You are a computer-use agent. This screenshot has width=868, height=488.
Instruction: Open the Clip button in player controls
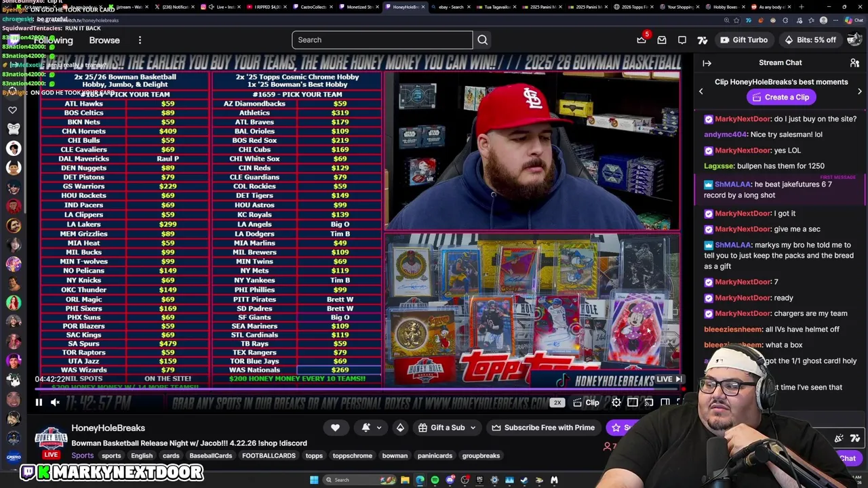point(585,403)
